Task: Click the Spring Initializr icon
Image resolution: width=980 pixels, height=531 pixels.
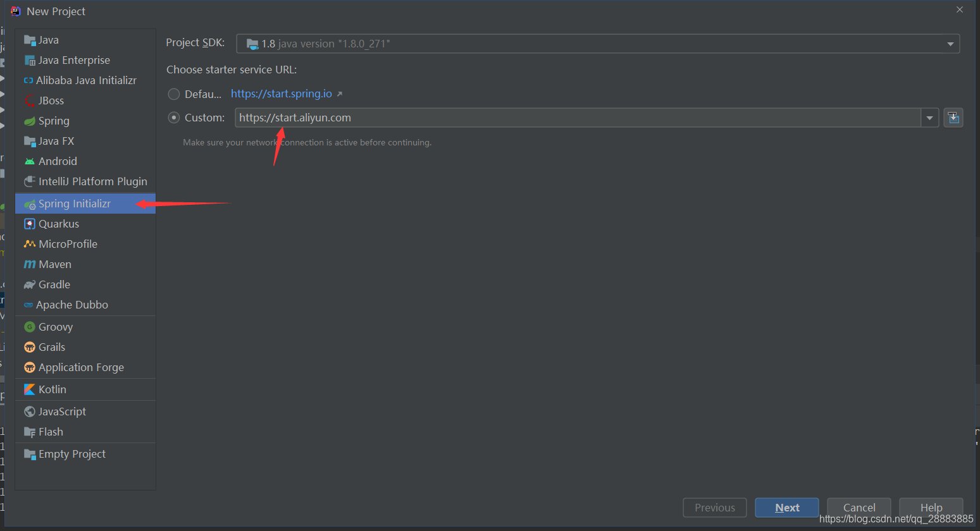Action: pos(30,204)
